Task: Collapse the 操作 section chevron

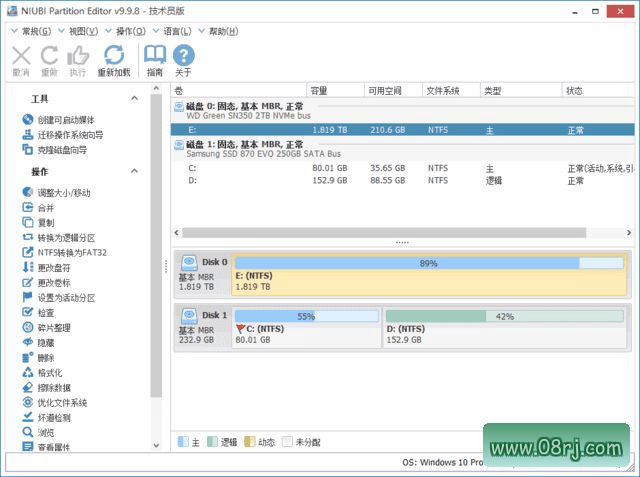Action: point(134,171)
